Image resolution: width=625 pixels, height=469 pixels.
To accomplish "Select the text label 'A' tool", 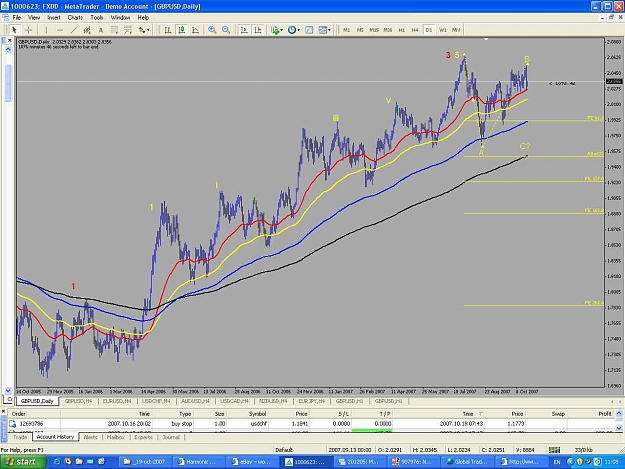I will coord(100,30).
